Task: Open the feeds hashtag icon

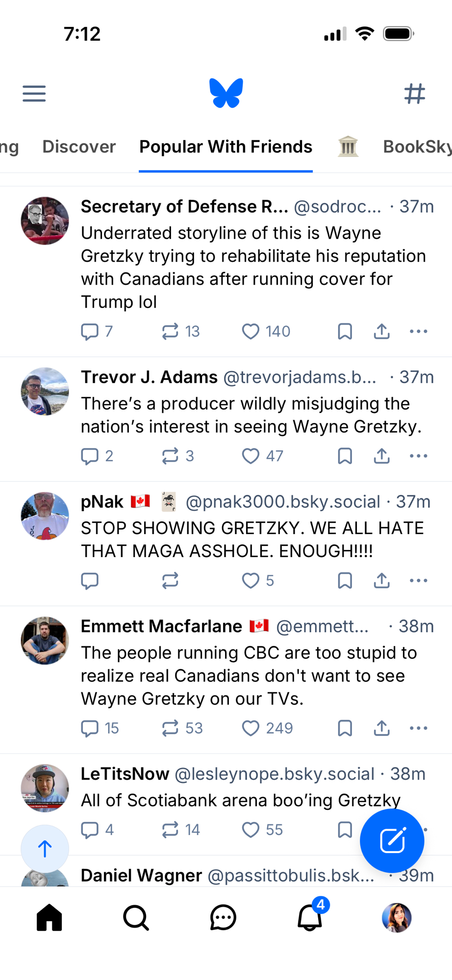Action: 414,93
